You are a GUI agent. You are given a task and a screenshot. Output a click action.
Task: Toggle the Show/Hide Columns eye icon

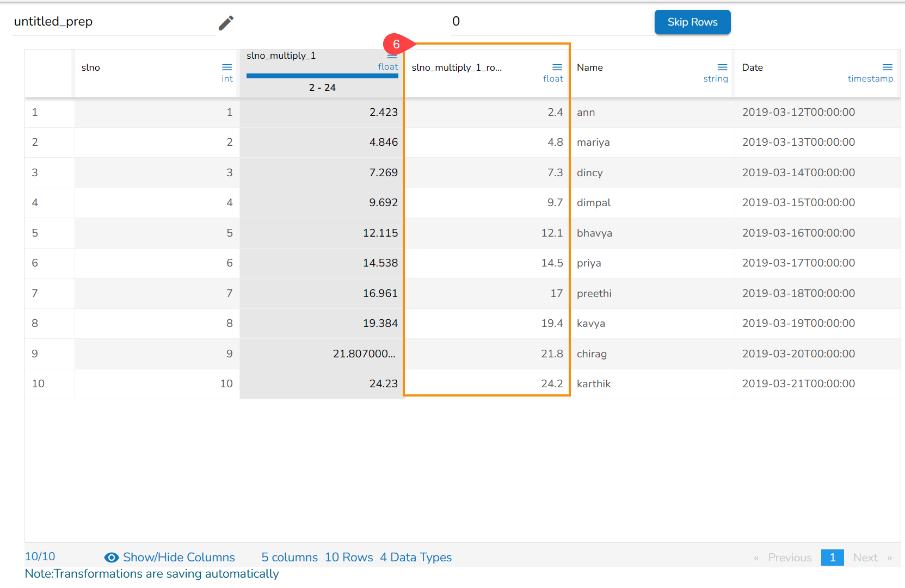coord(112,558)
